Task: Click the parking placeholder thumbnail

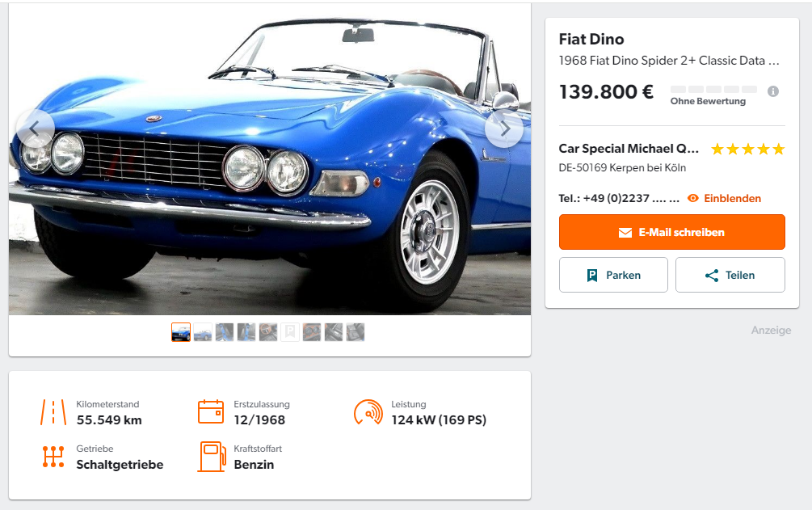Action: [x=290, y=332]
